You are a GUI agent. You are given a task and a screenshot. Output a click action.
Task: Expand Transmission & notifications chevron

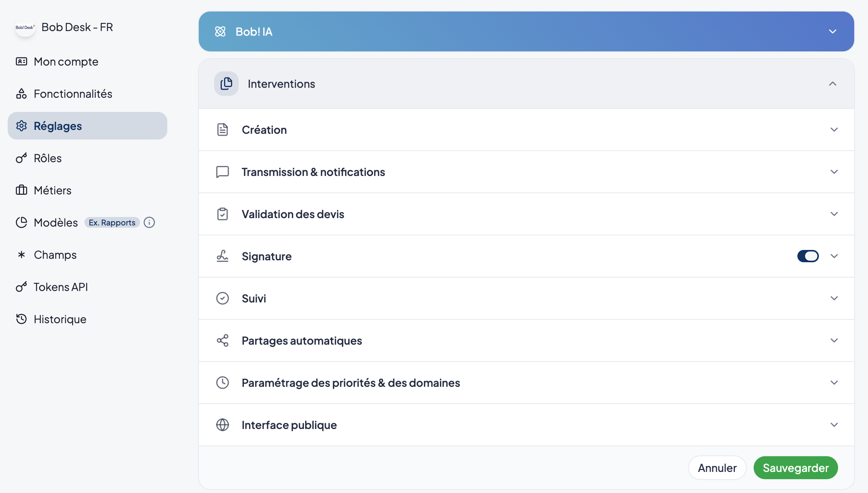tap(834, 172)
